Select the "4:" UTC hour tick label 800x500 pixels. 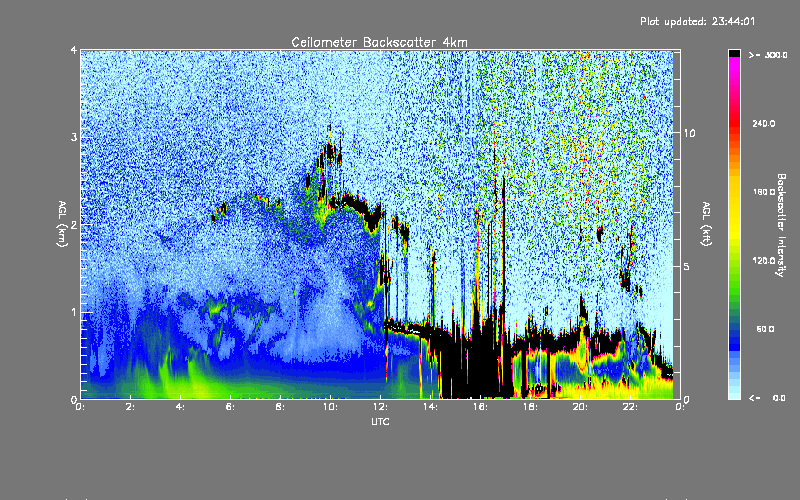coord(181,407)
